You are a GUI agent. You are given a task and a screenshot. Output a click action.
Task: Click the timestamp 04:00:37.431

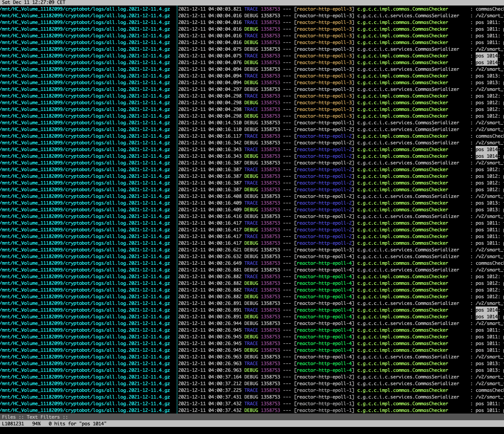[x=225, y=397]
